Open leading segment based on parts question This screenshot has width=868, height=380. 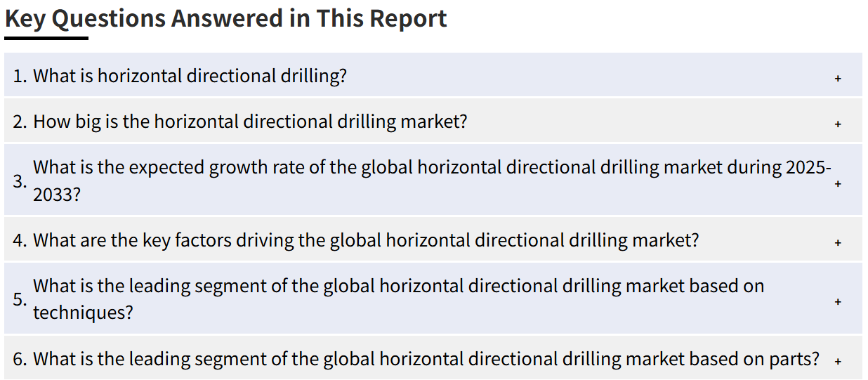(x=433, y=358)
